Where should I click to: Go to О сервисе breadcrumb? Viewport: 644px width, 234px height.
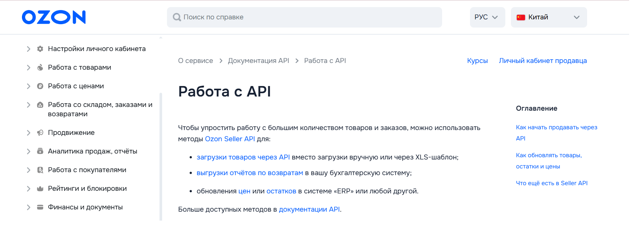pos(196,61)
